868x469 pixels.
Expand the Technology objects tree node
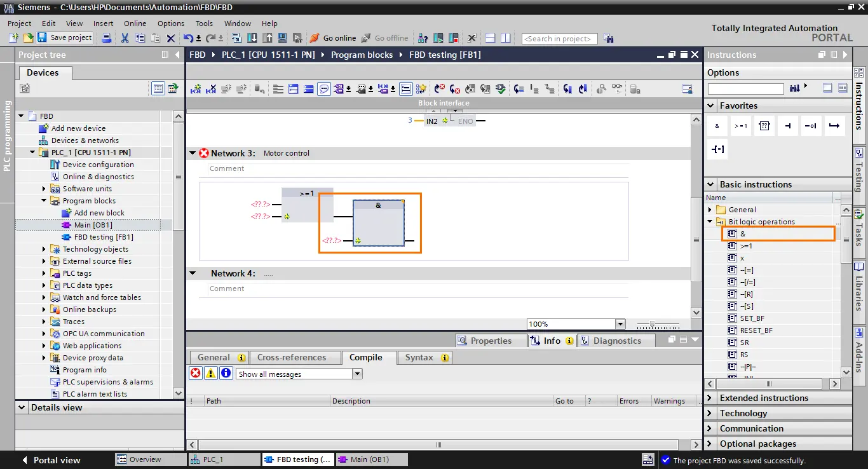(44, 249)
